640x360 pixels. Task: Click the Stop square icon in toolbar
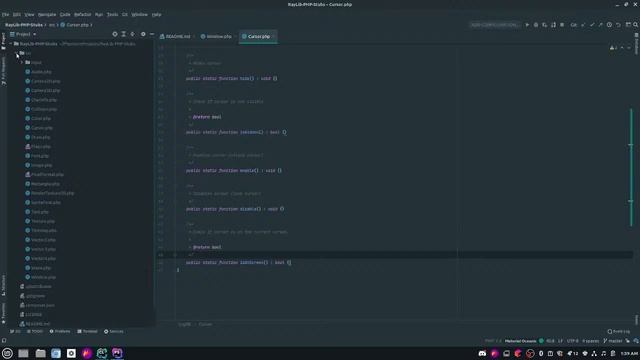[x=562, y=25]
